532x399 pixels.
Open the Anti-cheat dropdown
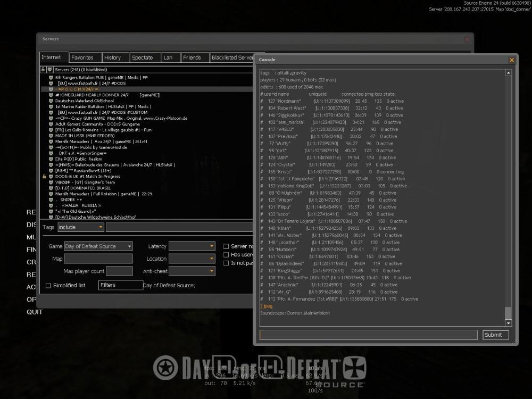tap(192, 271)
